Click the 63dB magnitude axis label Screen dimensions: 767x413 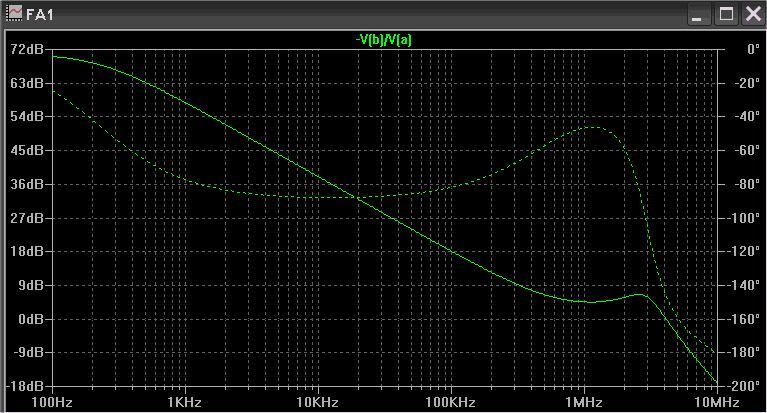(27, 83)
